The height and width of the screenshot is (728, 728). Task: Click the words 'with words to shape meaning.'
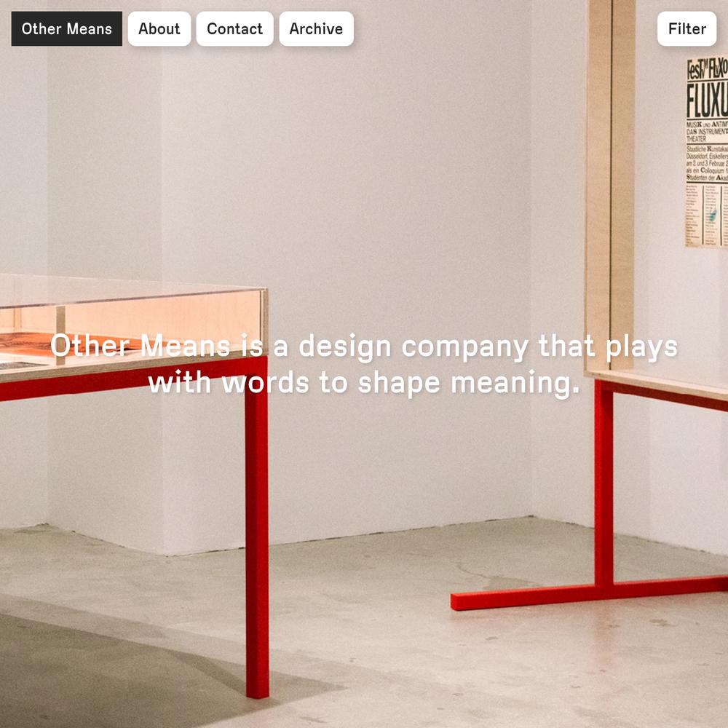(364, 384)
